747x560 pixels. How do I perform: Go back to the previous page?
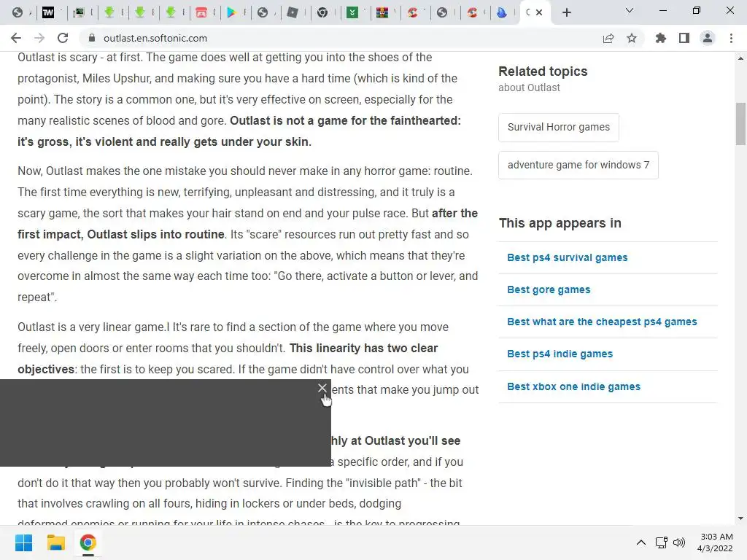click(x=16, y=38)
